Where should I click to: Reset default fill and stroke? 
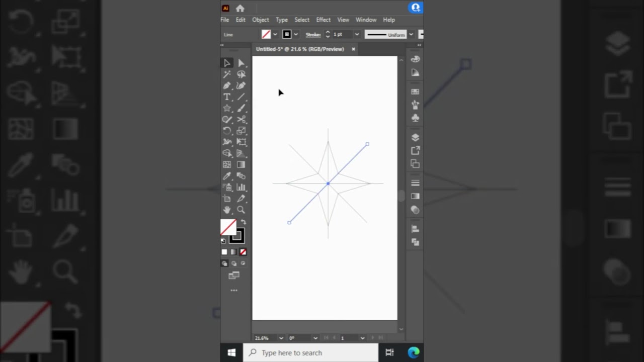pyautogui.click(x=223, y=241)
